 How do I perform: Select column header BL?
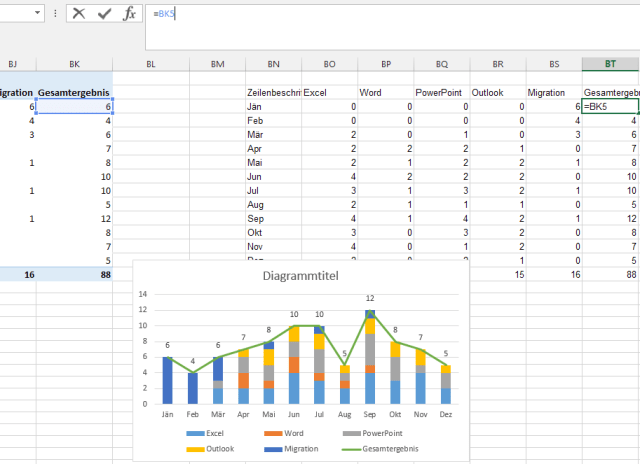point(151,64)
